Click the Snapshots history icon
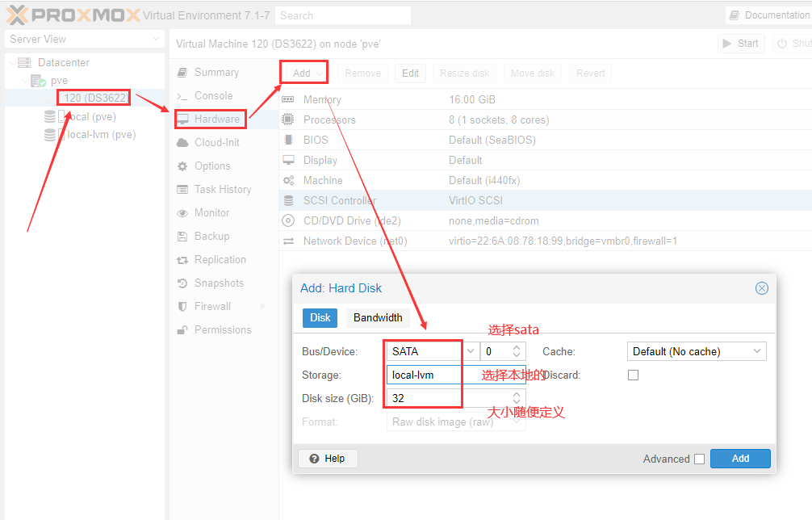Image resolution: width=812 pixels, height=520 pixels. coord(182,283)
